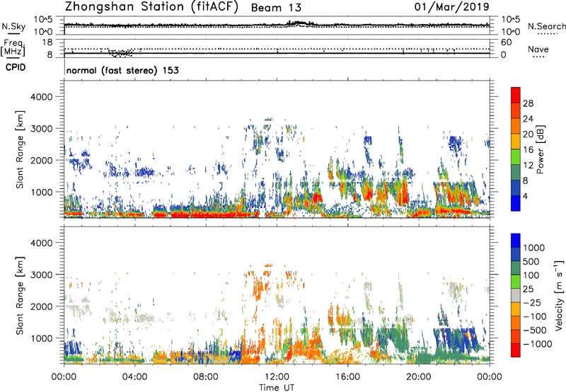This screenshot has height=392, width=566.
Task: Click the '08:00' time tick label
Action: point(206,377)
